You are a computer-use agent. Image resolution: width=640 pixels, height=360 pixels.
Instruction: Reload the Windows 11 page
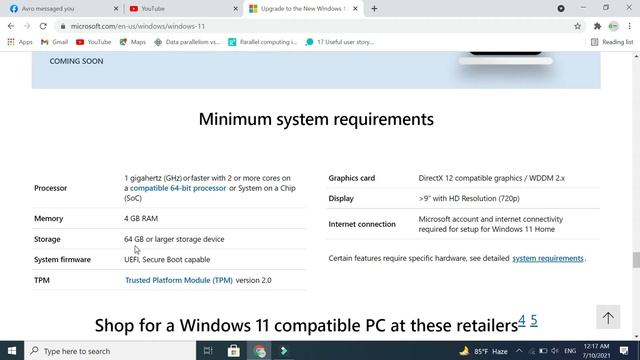point(43,26)
